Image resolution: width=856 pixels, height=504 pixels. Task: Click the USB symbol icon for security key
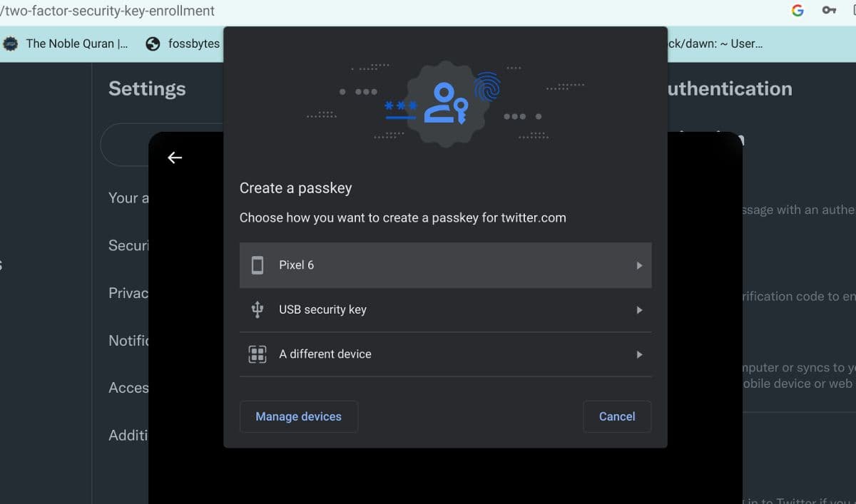click(258, 310)
